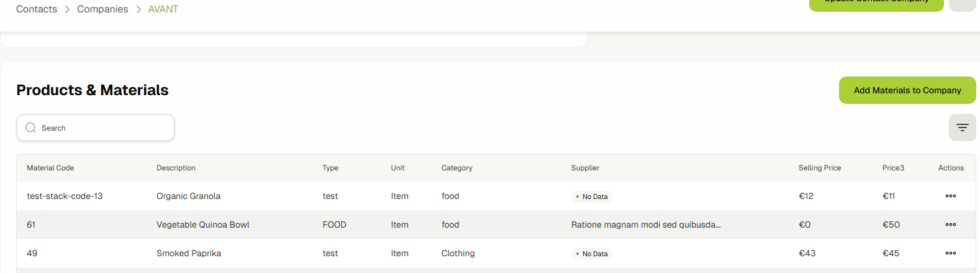Sort by Selling Price column header
The width and height of the screenshot is (980, 273).
(819, 168)
